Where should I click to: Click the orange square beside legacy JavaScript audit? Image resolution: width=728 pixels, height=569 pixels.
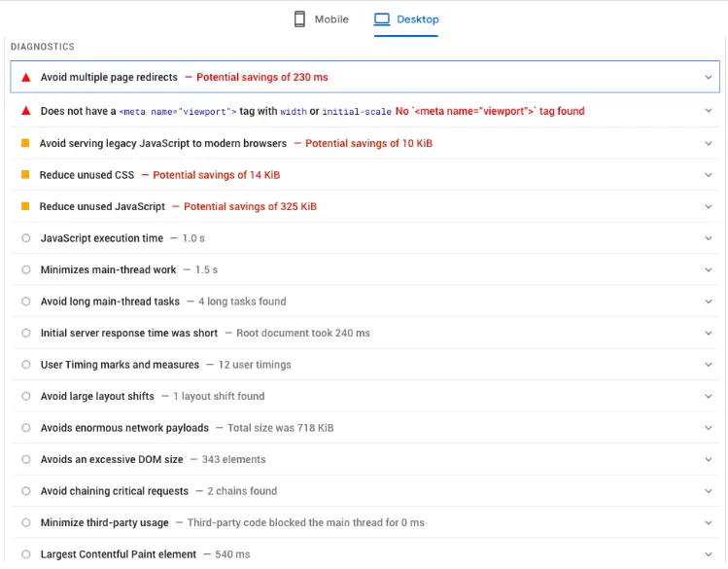(26, 143)
